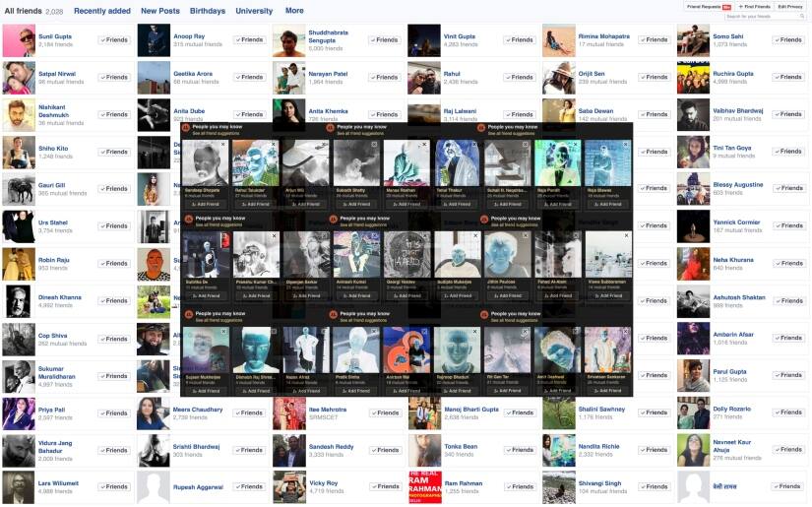
Task: Click the Edit Privacy button
Action: (x=790, y=6)
